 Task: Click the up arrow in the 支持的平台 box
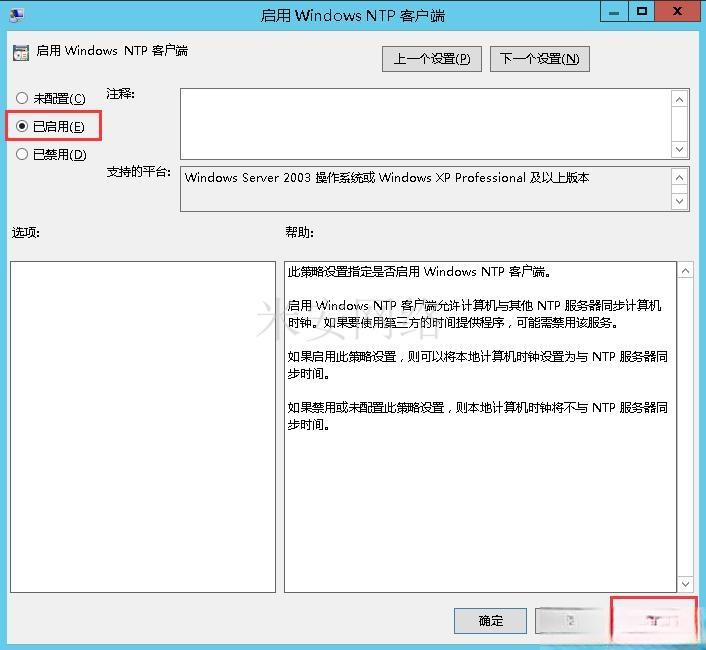[679, 177]
